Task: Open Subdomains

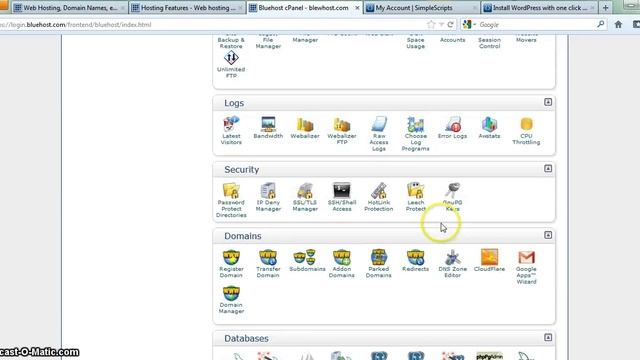Action: [307, 260]
